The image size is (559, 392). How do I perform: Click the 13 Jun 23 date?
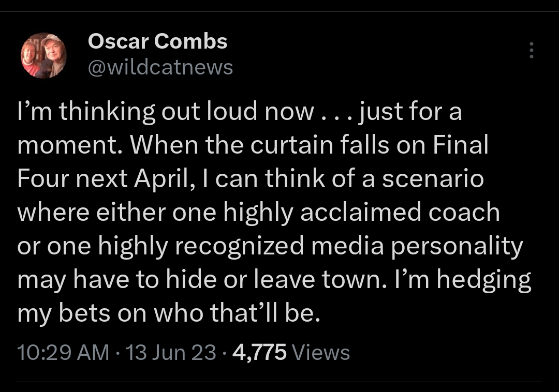click(171, 353)
